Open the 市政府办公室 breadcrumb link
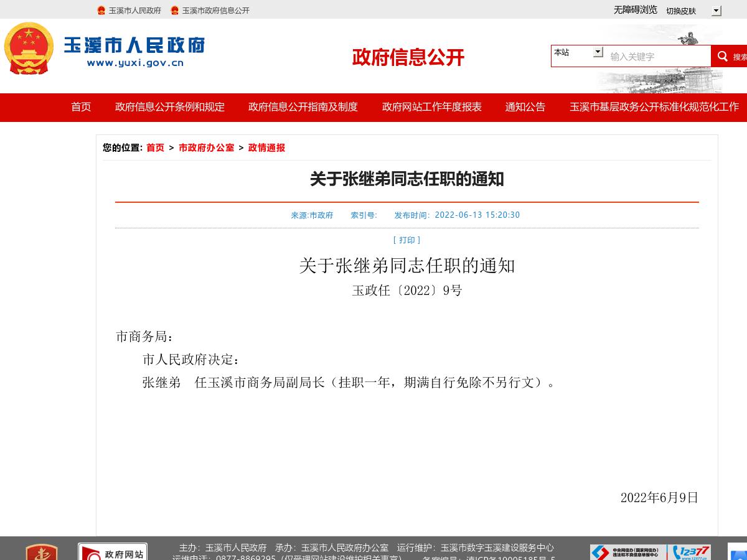Image resolution: width=747 pixels, height=560 pixels. tap(207, 148)
